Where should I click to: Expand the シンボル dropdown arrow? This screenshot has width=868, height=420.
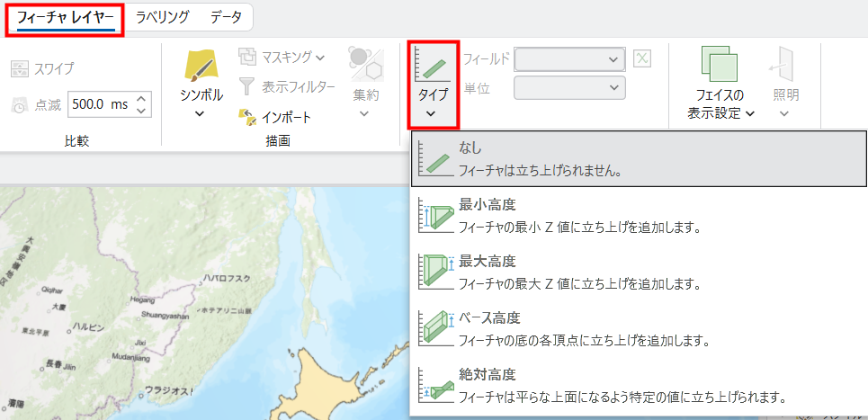click(x=201, y=114)
